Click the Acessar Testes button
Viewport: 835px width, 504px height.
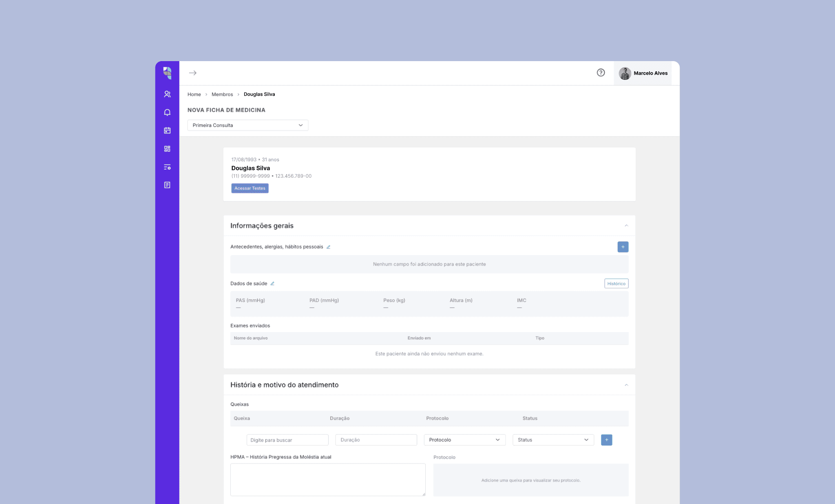[250, 188]
